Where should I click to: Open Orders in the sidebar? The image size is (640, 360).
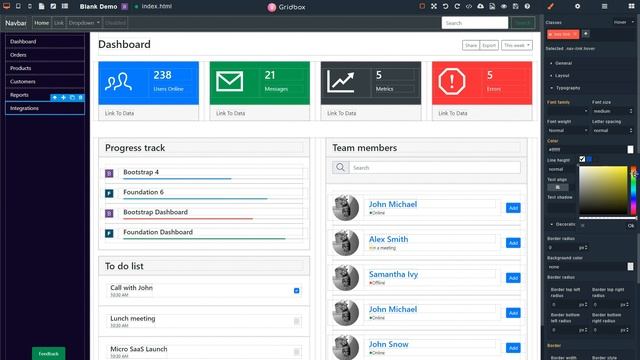45,55
